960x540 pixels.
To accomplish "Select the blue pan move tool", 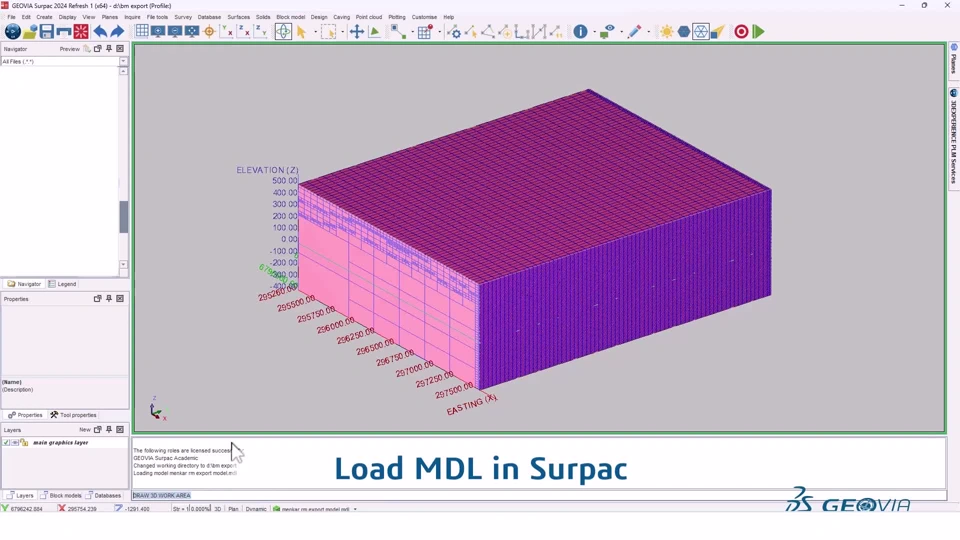I will (356, 32).
